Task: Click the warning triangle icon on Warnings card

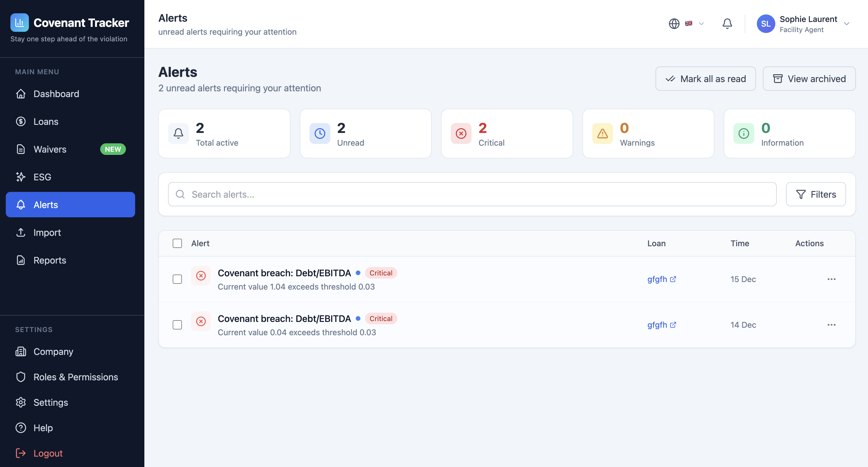Action: 602,134
